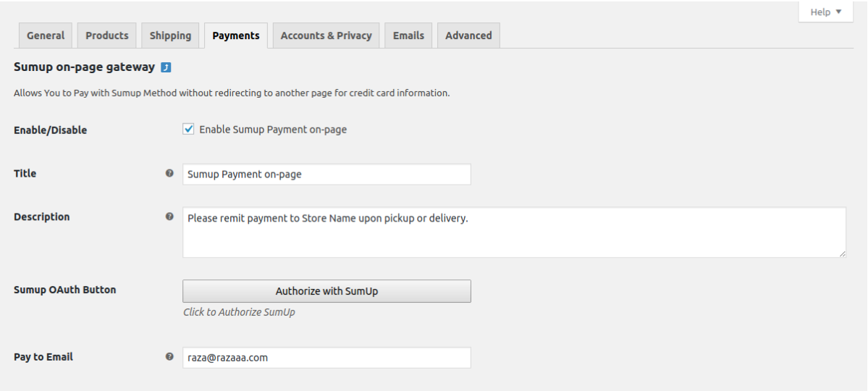Click the 'Allows You to Pay with Sumup' description

(232, 93)
